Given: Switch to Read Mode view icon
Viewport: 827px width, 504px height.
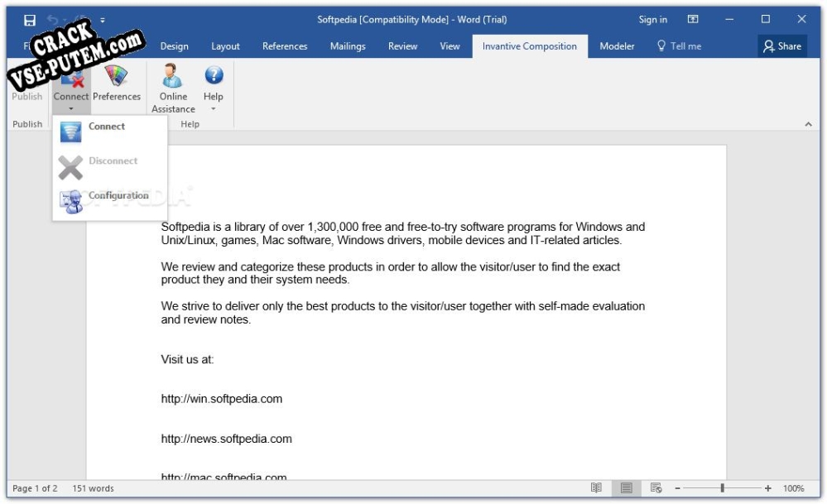Looking at the screenshot, I should 596,487.
